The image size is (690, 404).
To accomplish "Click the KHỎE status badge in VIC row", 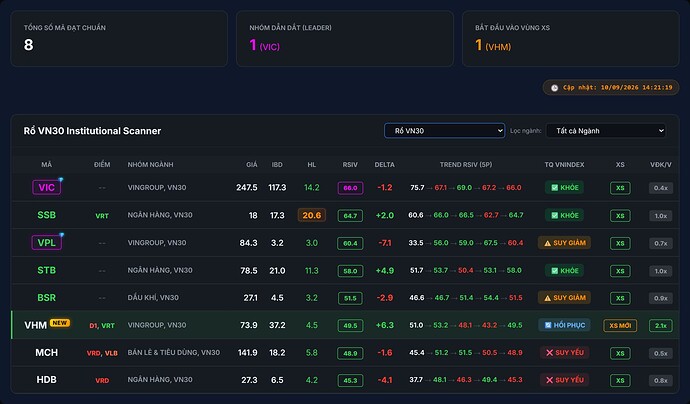I will [565, 187].
